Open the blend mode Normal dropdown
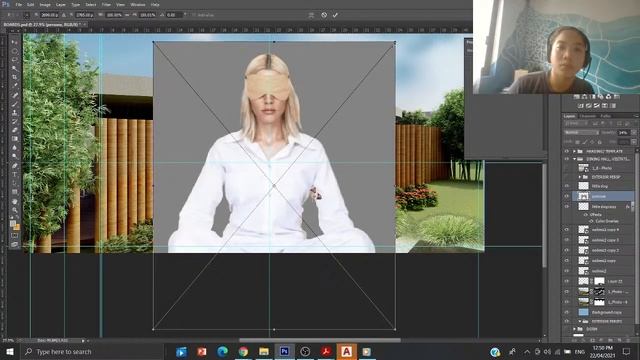The width and height of the screenshot is (640, 360). point(581,132)
